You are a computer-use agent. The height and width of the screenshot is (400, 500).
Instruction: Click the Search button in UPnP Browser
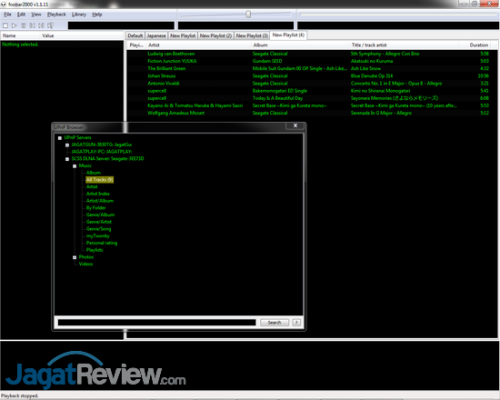pyautogui.click(x=274, y=322)
